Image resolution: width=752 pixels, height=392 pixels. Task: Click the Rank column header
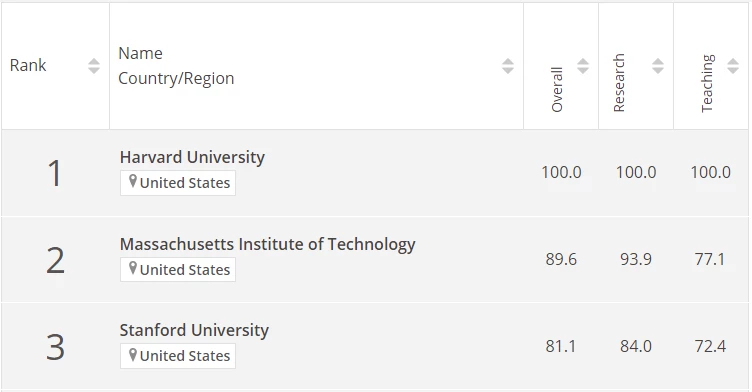[28, 65]
